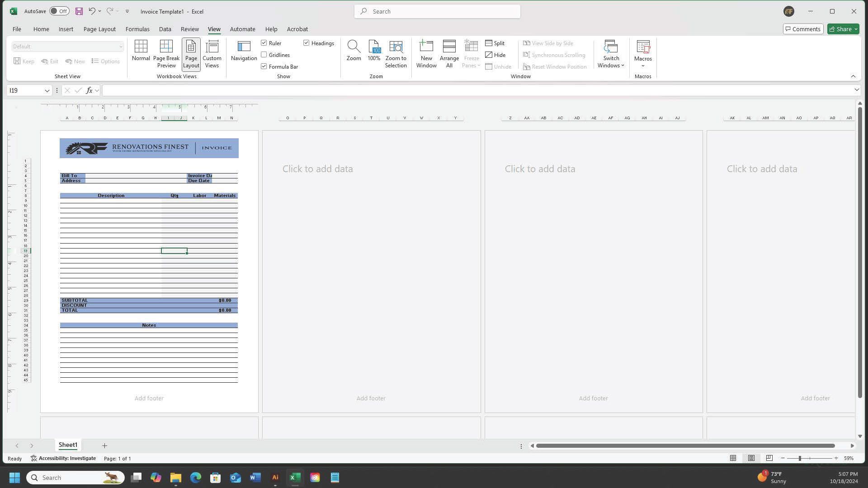Open a New Window
This screenshot has width=868, height=488.
click(x=425, y=53)
